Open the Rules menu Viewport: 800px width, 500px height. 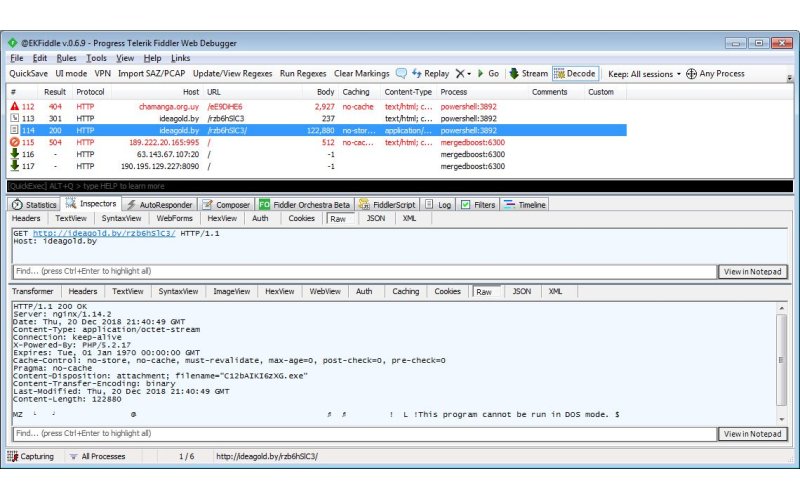[66, 58]
